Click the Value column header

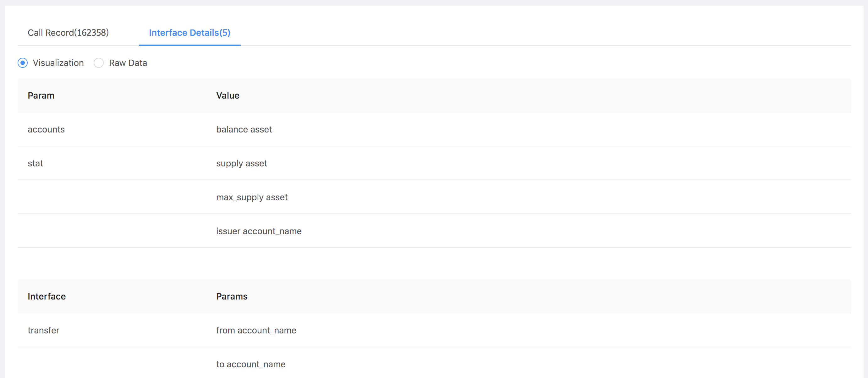[x=228, y=95]
